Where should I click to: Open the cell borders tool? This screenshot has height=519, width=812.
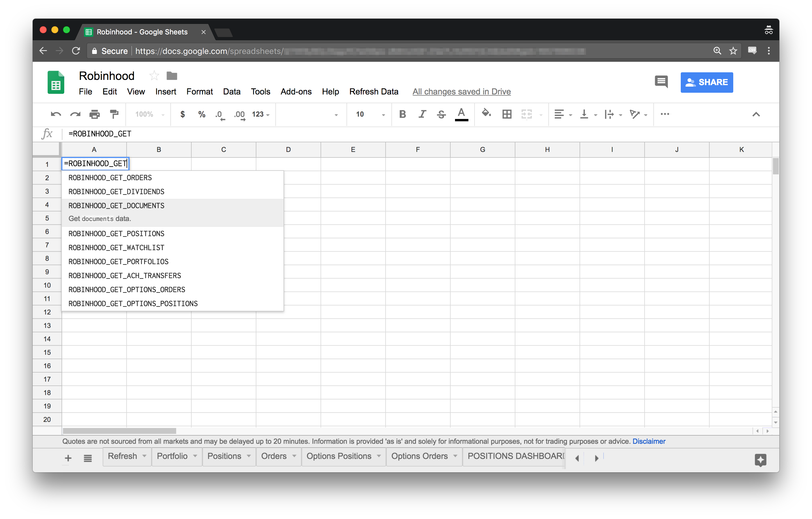pos(507,115)
